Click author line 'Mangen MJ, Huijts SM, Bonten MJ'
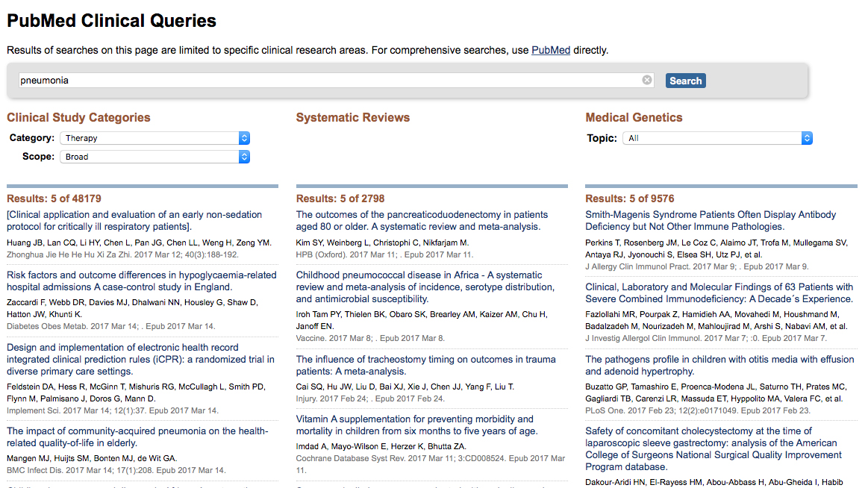Viewport: 868px width, 488px height. [x=92, y=459]
